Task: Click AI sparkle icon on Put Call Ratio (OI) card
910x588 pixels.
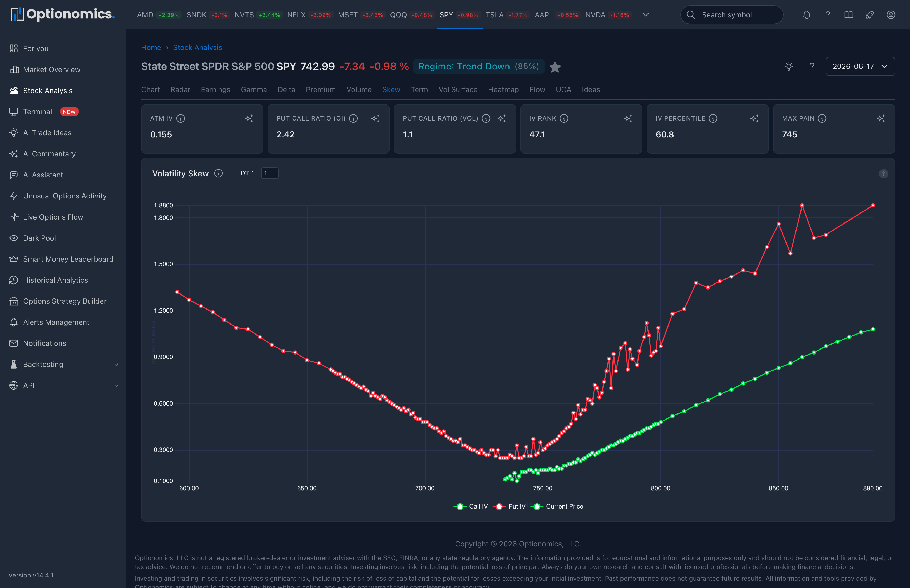Action: coord(375,118)
